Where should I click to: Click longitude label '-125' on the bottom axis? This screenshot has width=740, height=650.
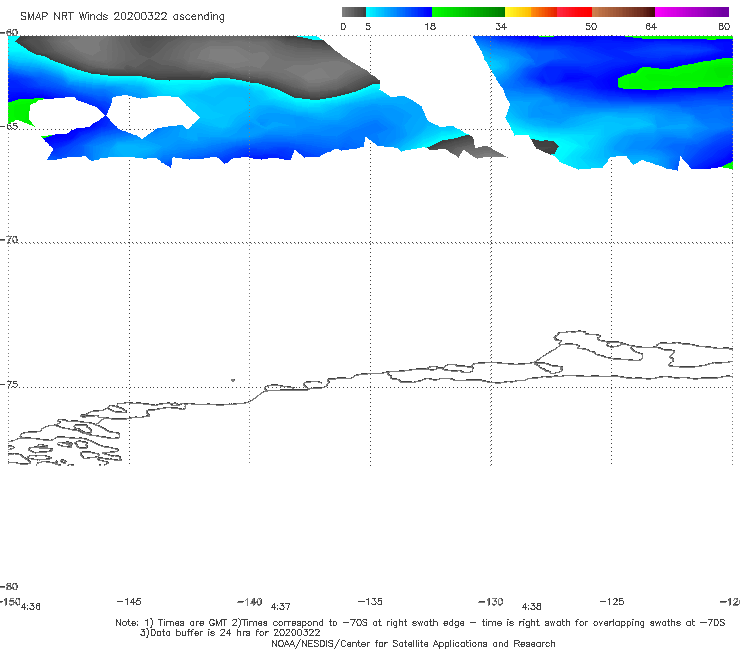point(612,601)
